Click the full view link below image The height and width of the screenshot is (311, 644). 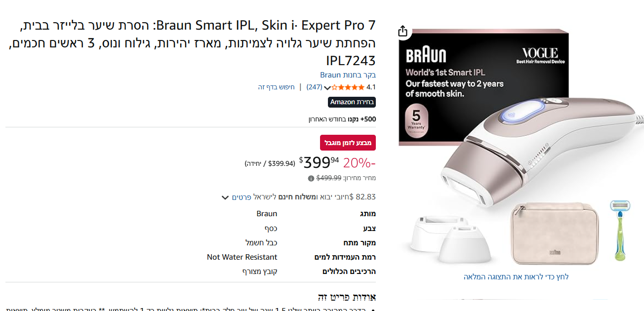click(x=516, y=277)
